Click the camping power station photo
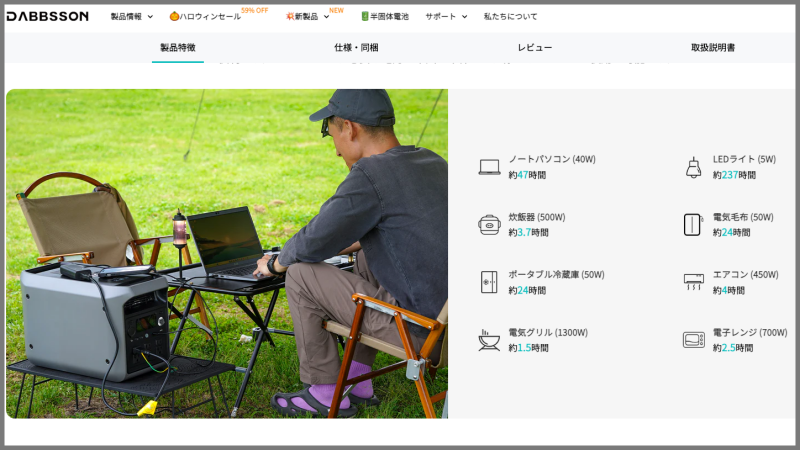Image resolution: width=800 pixels, height=450 pixels. click(226, 253)
